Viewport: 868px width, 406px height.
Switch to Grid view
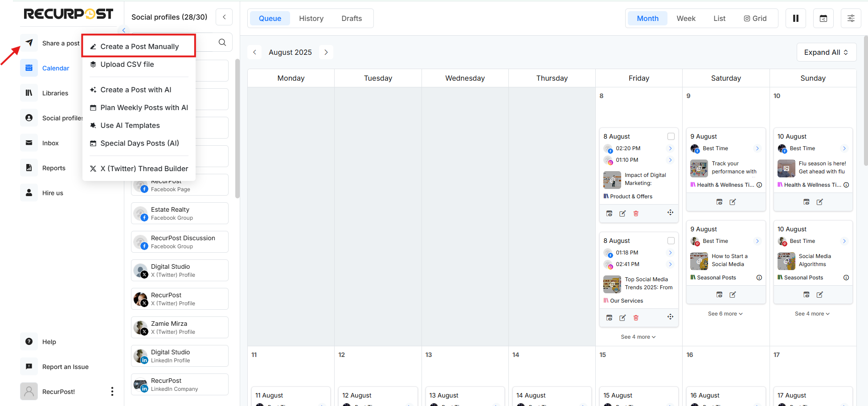pyautogui.click(x=755, y=18)
